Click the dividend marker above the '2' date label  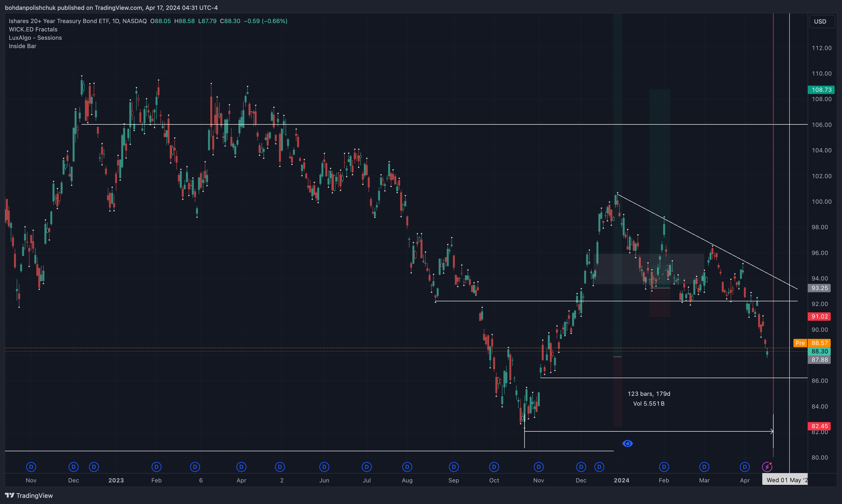tap(280, 467)
